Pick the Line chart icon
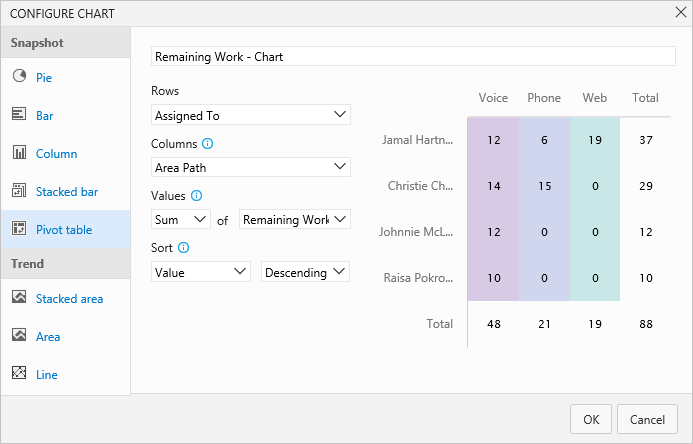This screenshot has width=693, height=444. coord(19,374)
